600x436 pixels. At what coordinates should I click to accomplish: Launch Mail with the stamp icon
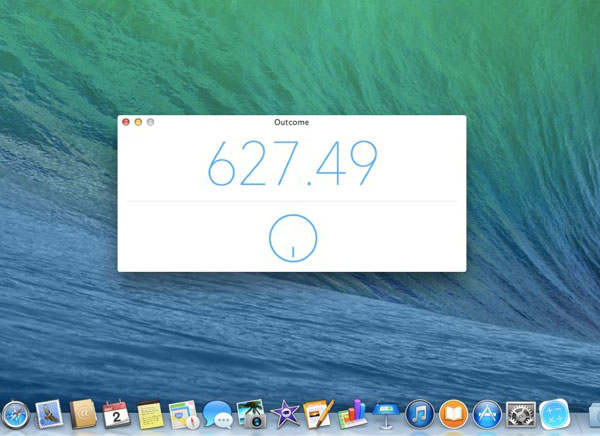pos(49,414)
